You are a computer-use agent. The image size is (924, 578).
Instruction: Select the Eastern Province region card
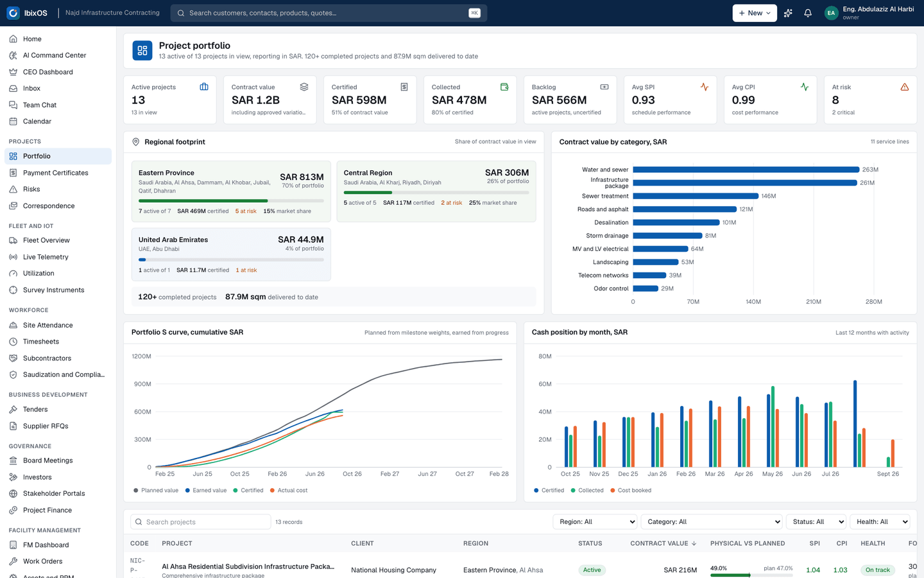(231, 191)
